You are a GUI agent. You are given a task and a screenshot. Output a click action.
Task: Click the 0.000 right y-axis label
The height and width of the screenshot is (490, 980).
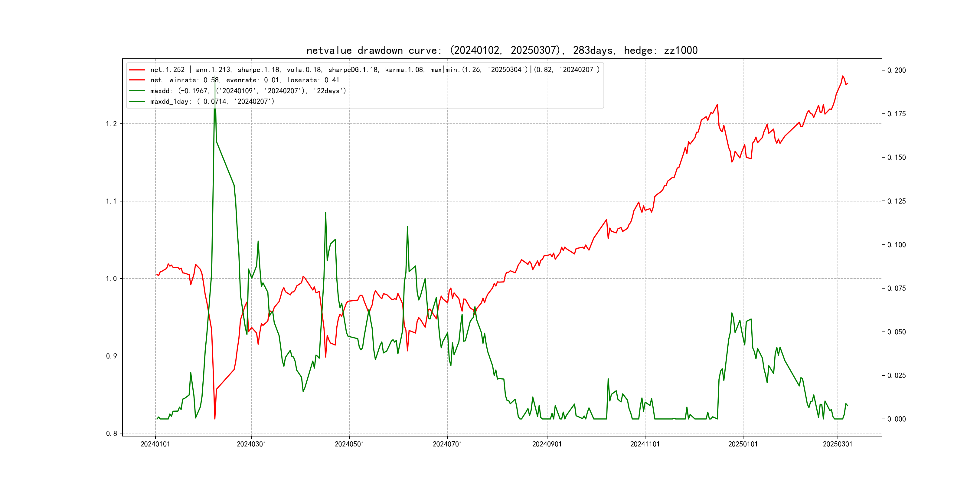(896, 419)
